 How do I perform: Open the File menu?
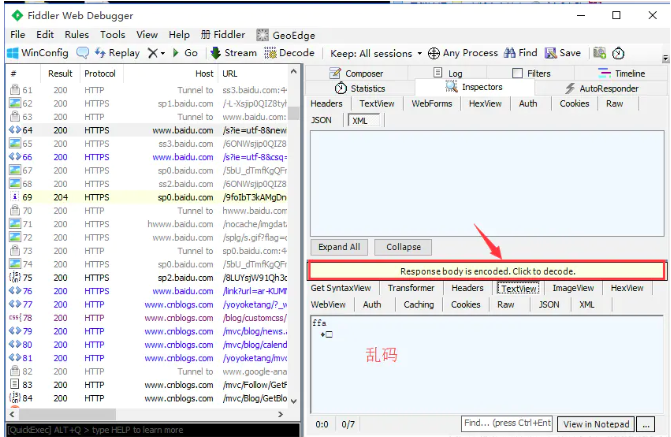coord(18,35)
